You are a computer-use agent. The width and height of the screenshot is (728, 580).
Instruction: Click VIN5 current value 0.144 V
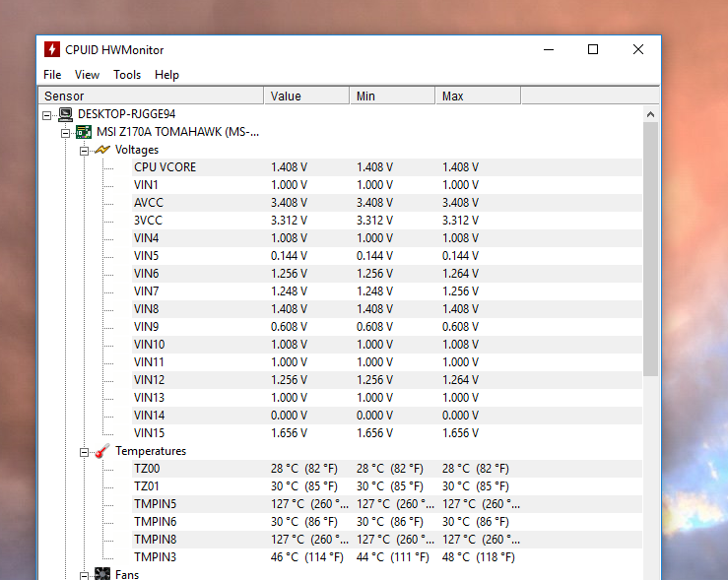pos(289,256)
